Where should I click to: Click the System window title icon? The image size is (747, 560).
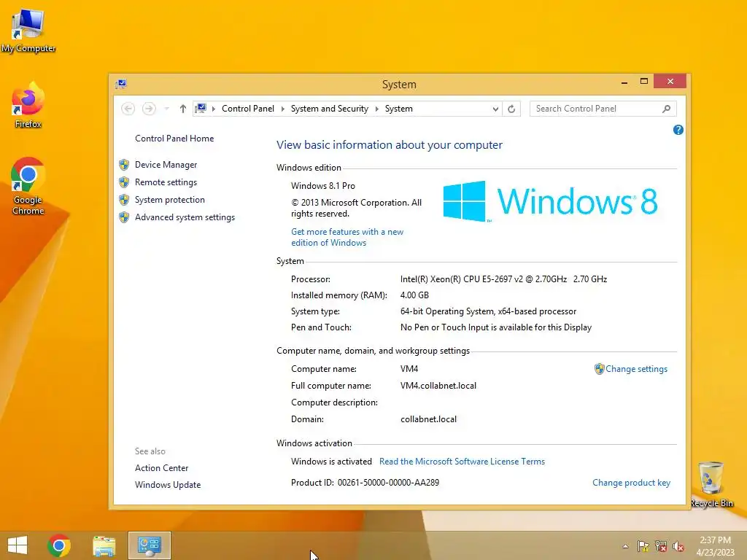(121, 85)
